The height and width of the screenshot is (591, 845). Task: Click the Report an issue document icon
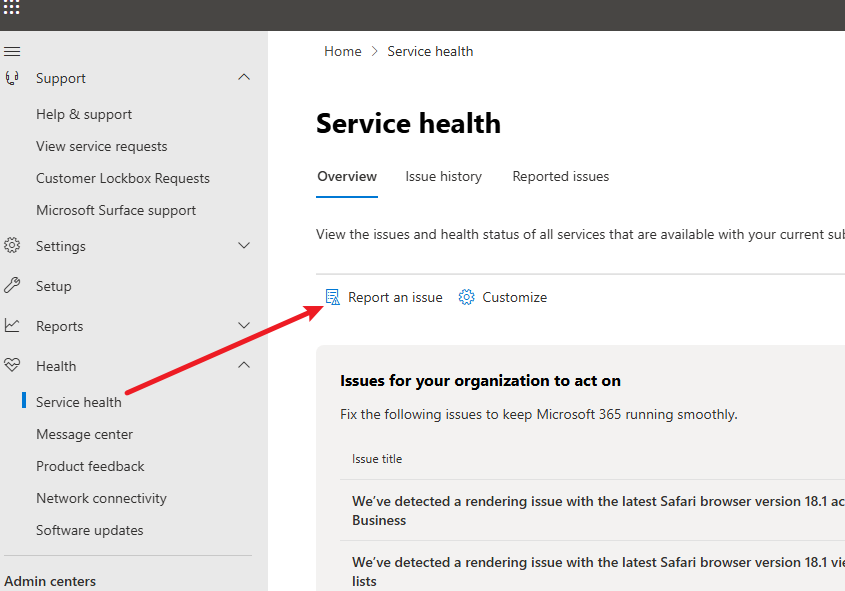333,297
